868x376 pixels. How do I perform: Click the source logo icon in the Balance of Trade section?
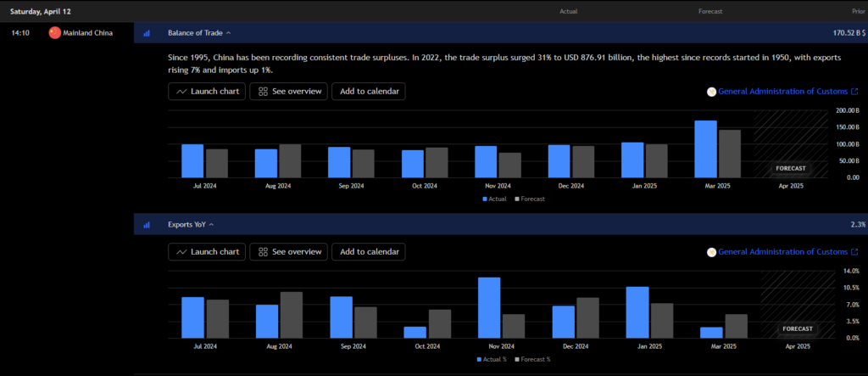pos(711,92)
